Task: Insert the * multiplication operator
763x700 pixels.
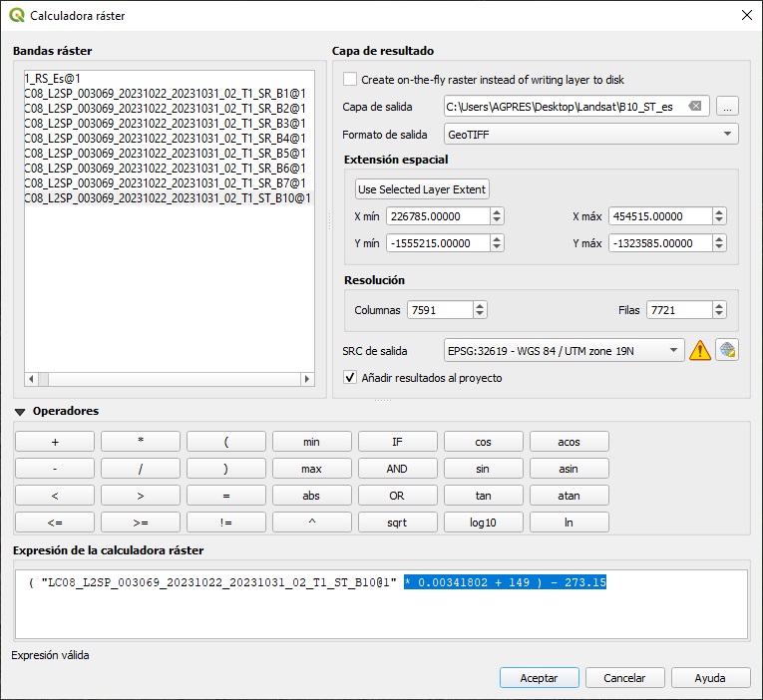Action: coord(141,441)
